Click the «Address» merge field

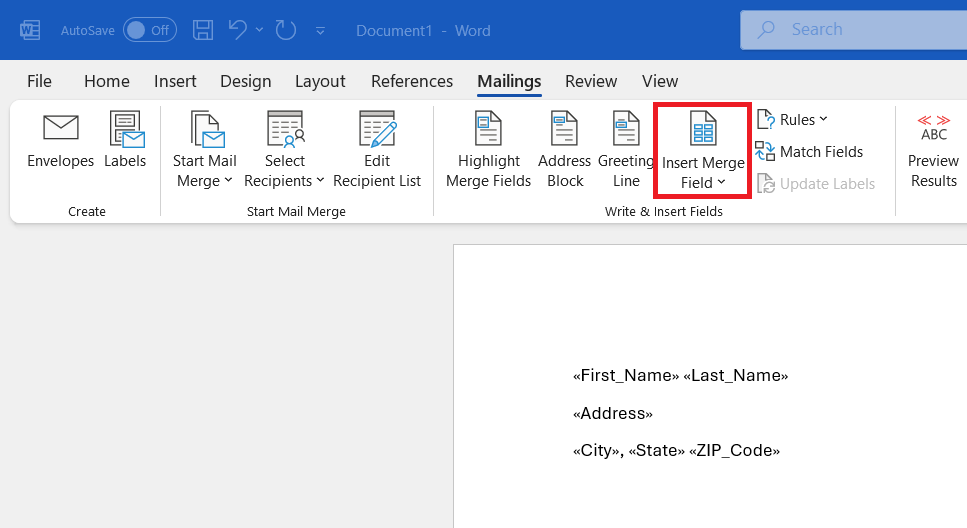612,413
